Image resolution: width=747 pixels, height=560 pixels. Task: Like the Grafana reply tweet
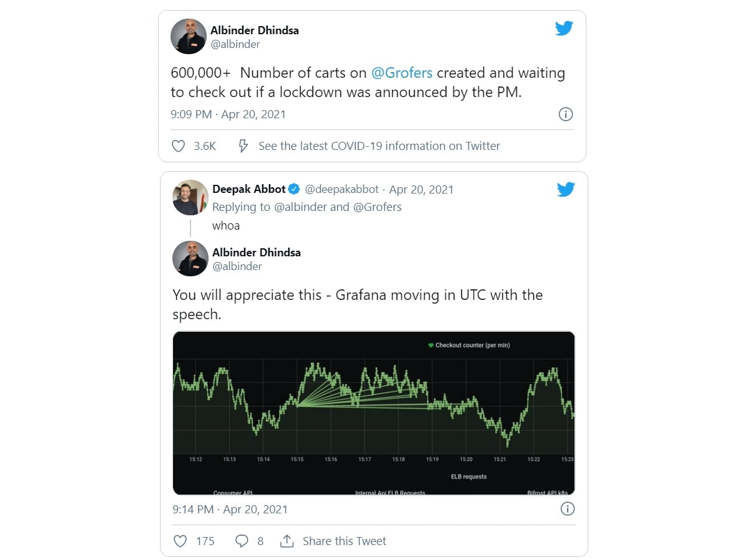[x=180, y=541]
